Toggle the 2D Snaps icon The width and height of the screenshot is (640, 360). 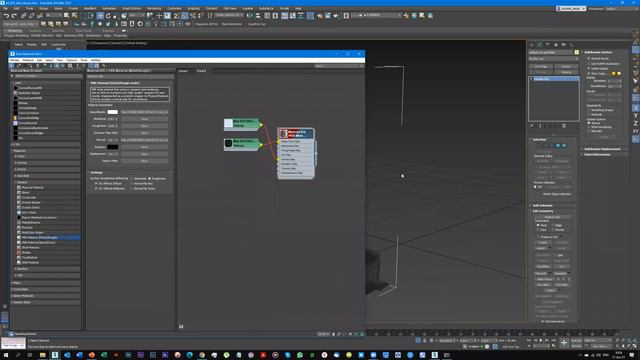[176, 16]
